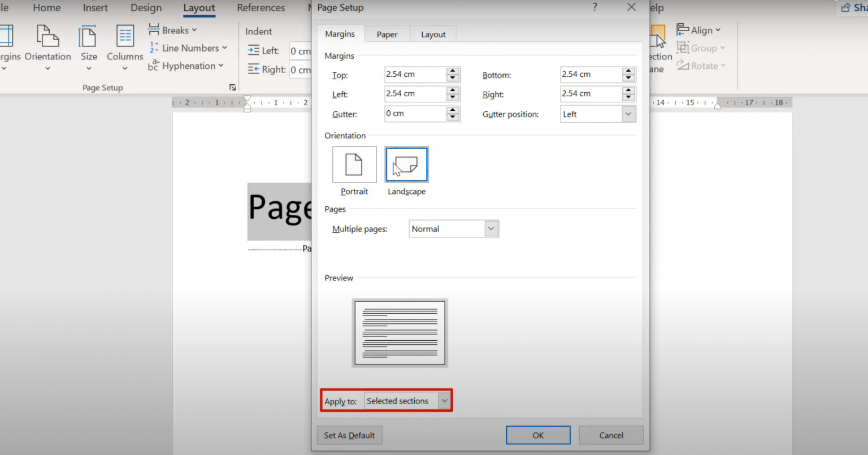
Task: Choose the Portrait orientation icon
Action: click(354, 164)
